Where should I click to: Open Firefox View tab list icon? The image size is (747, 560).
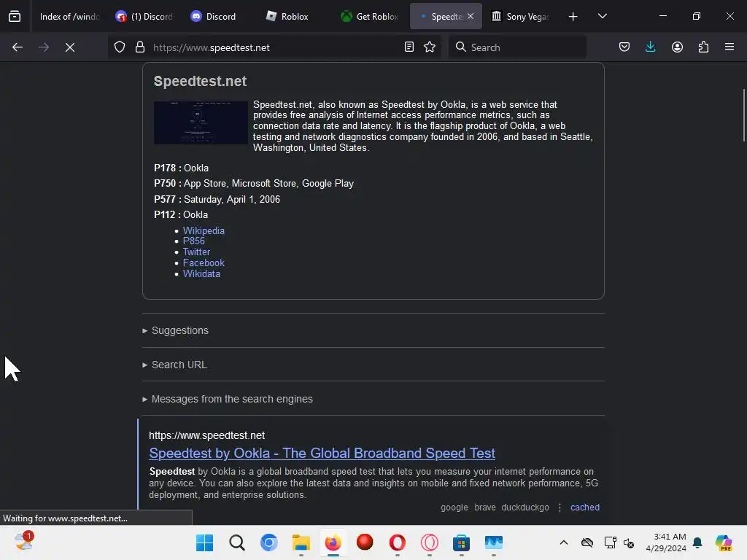[x=15, y=17]
